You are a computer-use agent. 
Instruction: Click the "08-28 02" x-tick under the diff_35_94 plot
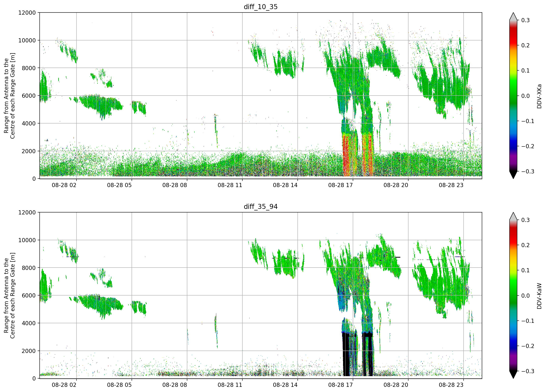64,385
